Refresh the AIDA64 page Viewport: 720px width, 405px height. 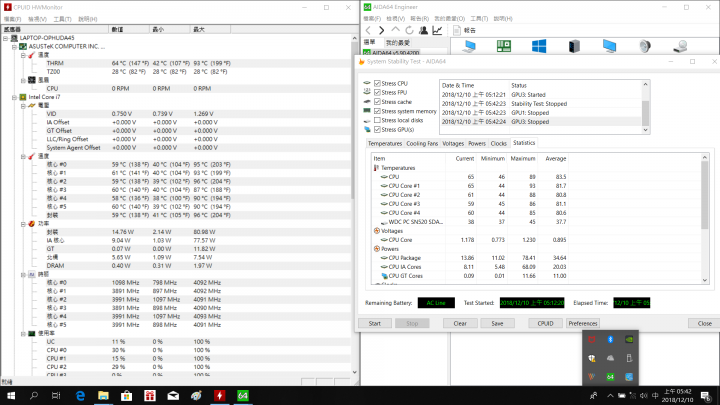pos(409,30)
